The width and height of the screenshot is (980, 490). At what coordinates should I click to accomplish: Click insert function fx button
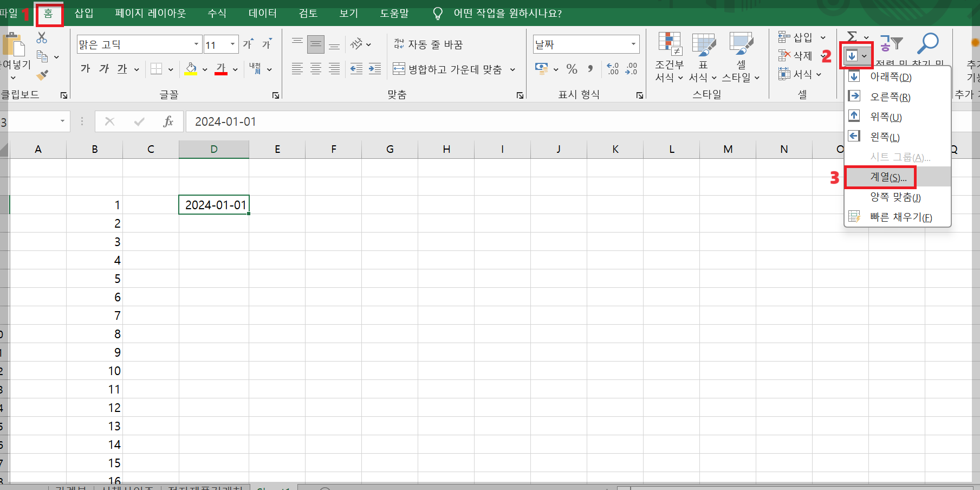click(x=168, y=121)
